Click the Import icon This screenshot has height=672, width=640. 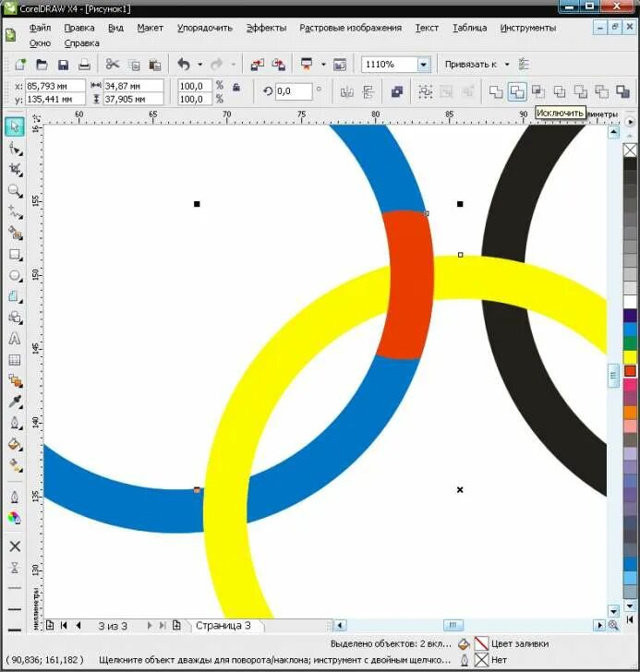pos(257,65)
